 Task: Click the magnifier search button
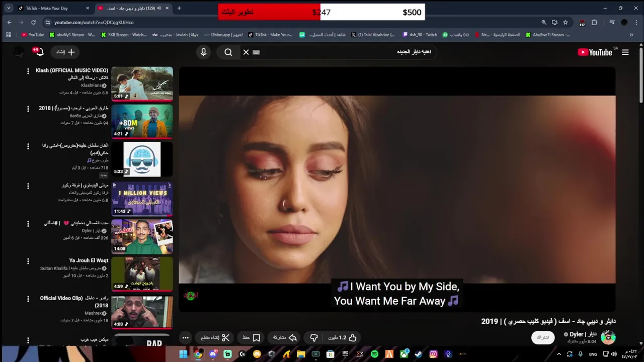point(228,52)
